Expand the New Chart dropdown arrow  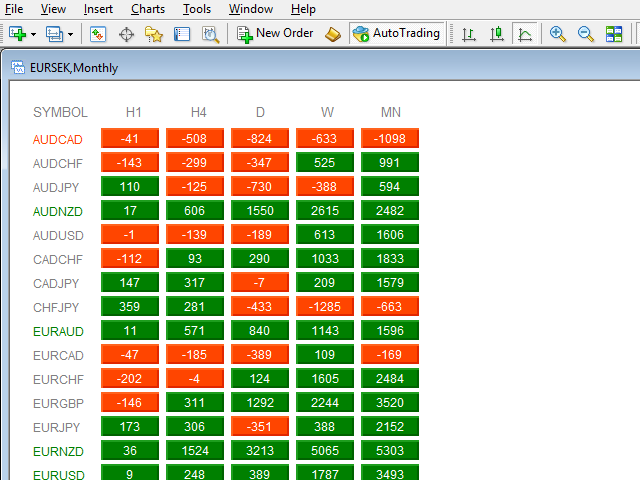click(x=34, y=34)
